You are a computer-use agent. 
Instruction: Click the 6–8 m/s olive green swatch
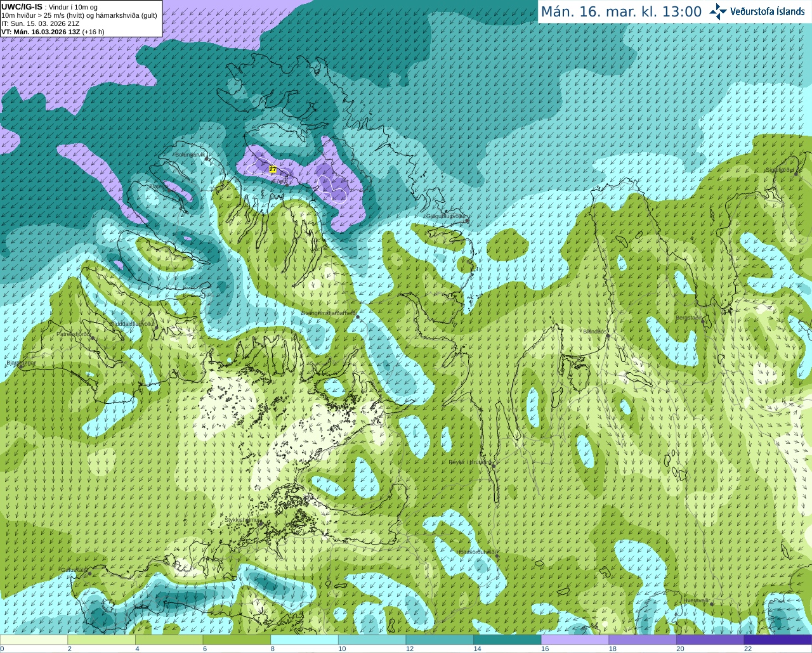click(237, 640)
